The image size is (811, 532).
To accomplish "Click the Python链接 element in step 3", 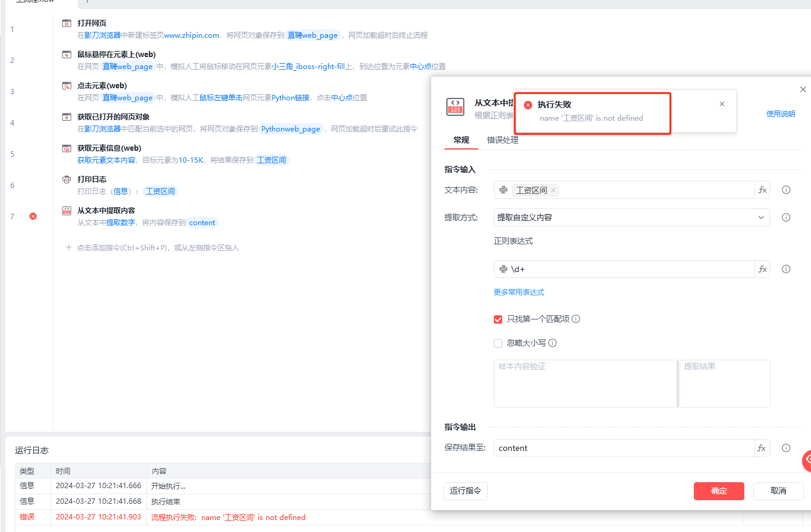I will tap(291, 98).
